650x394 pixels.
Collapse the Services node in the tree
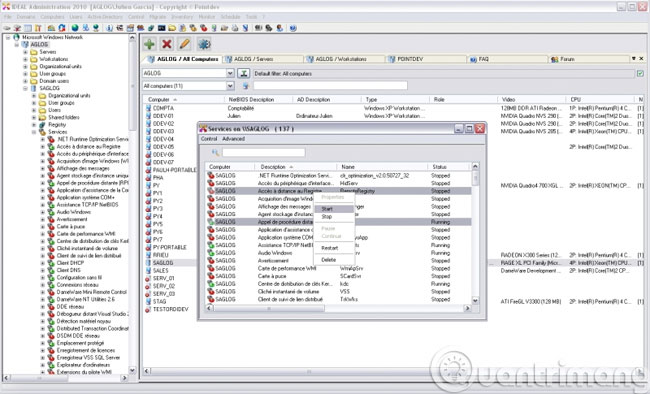click(x=34, y=132)
